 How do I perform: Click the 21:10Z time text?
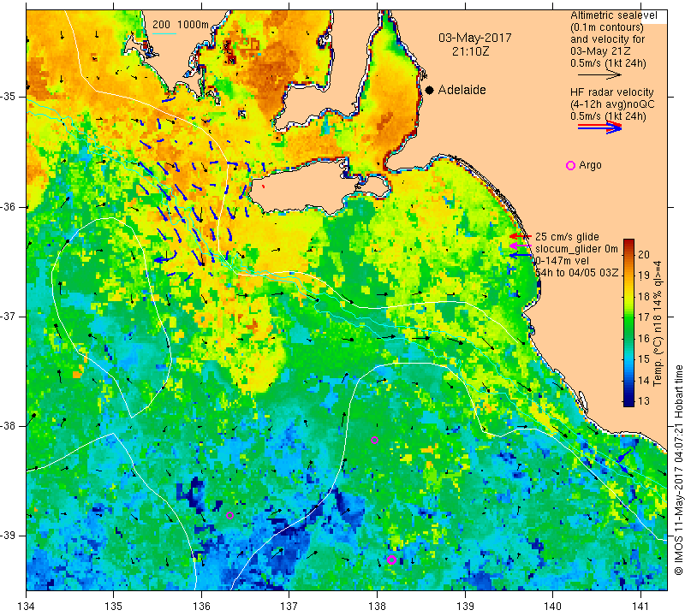470,51
